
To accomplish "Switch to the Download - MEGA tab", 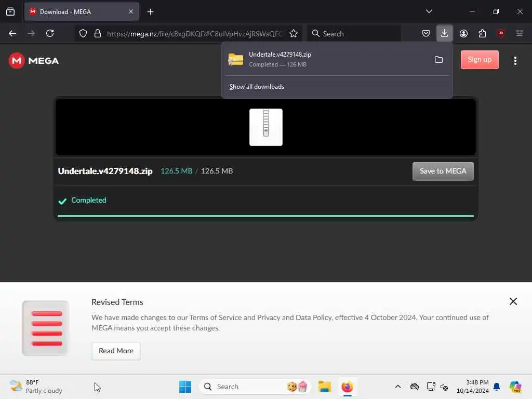I will click(x=82, y=12).
